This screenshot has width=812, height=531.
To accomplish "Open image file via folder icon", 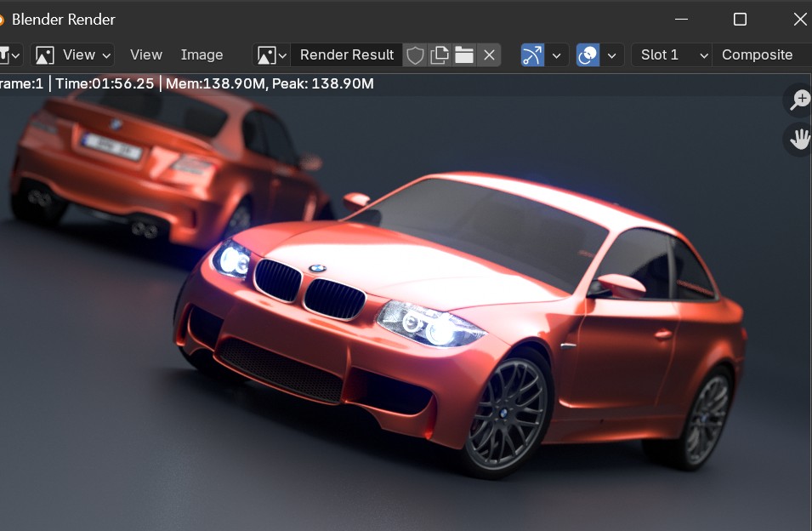I will coord(464,55).
